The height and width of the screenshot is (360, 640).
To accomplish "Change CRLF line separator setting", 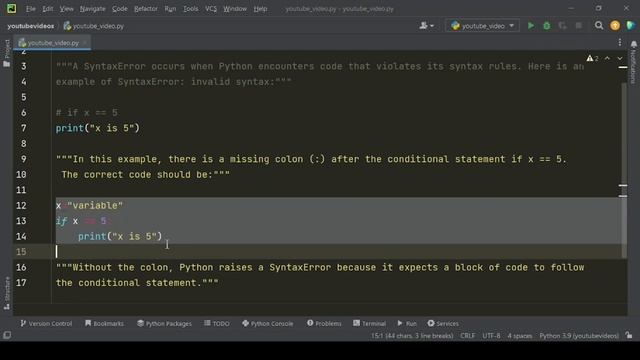I will pyautogui.click(x=467, y=336).
